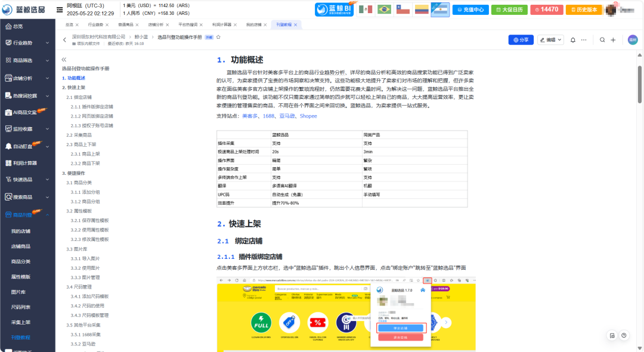Click the 分享 share button
The width and height of the screenshot is (644, 352).
[521, 40]
